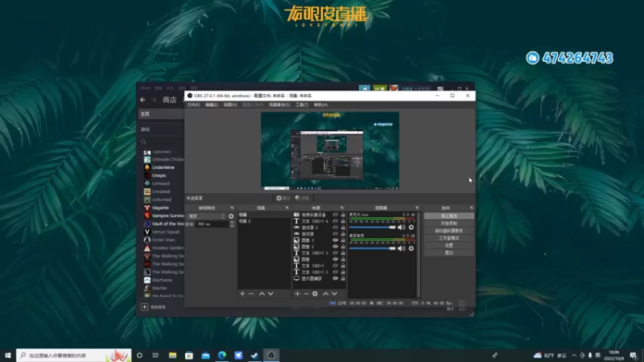The width and height of the screenshot is (644, 362).
Task: Pop out the controls dock icon
Action: point(471,208)
